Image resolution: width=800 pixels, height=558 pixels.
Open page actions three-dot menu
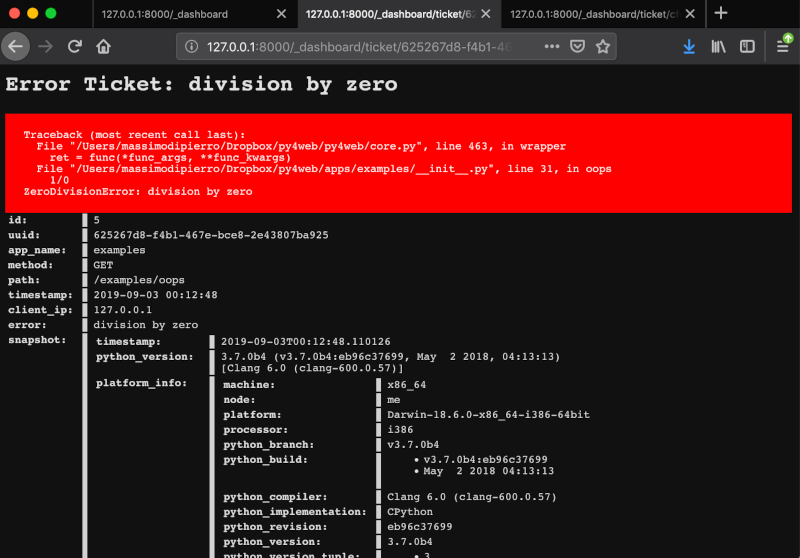tap(552, 47)
